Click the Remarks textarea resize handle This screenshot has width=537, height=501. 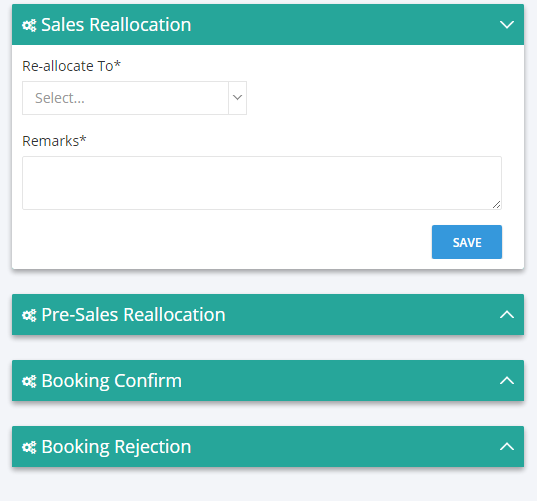[497, 205]
